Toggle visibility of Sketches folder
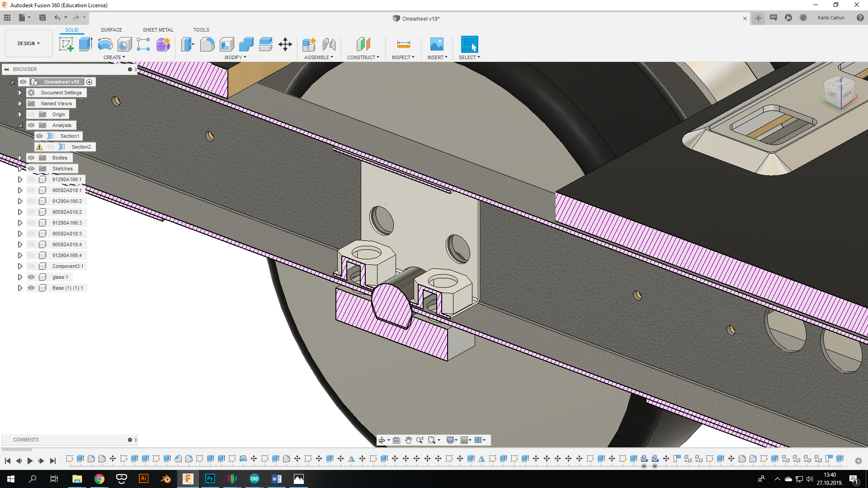 click(x=31, y=169)
